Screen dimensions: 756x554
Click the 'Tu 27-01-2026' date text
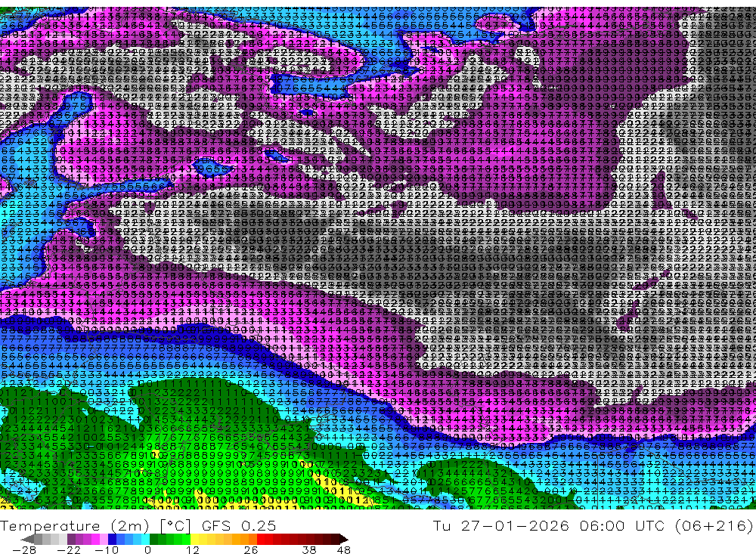501,525
